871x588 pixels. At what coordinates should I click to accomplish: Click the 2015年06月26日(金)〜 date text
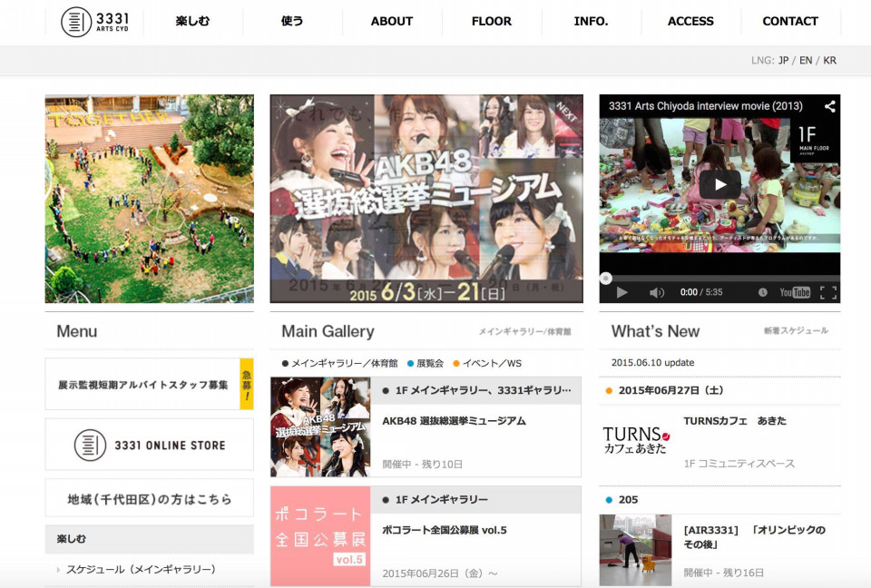click(x=440, y=573)
